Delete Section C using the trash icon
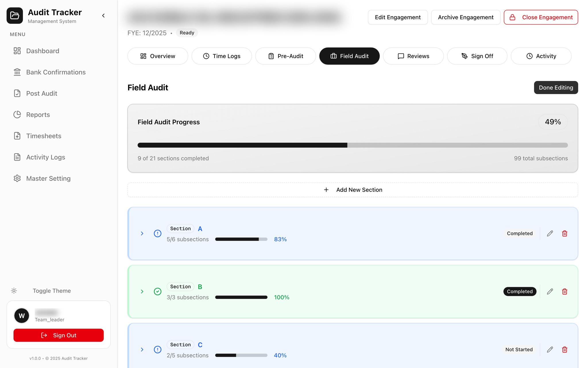 pyautogui.click(x=564, y=350)
